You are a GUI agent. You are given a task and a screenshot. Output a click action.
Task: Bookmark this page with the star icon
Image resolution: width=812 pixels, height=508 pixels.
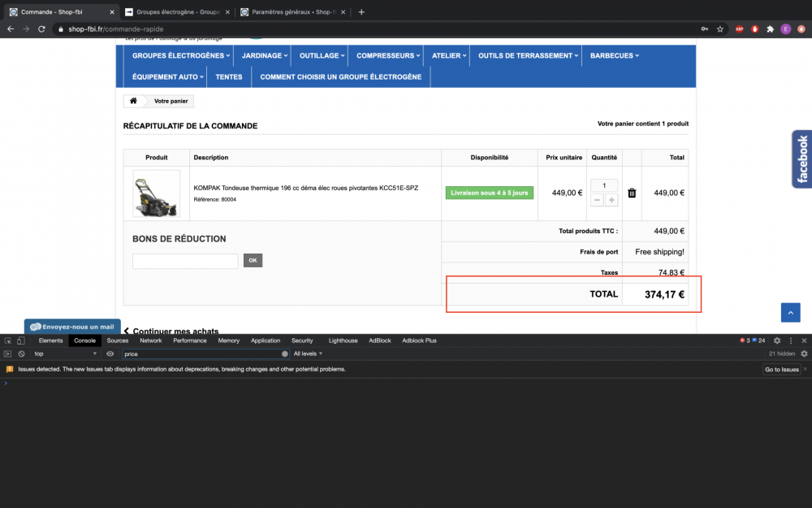[x=720, y=28]
